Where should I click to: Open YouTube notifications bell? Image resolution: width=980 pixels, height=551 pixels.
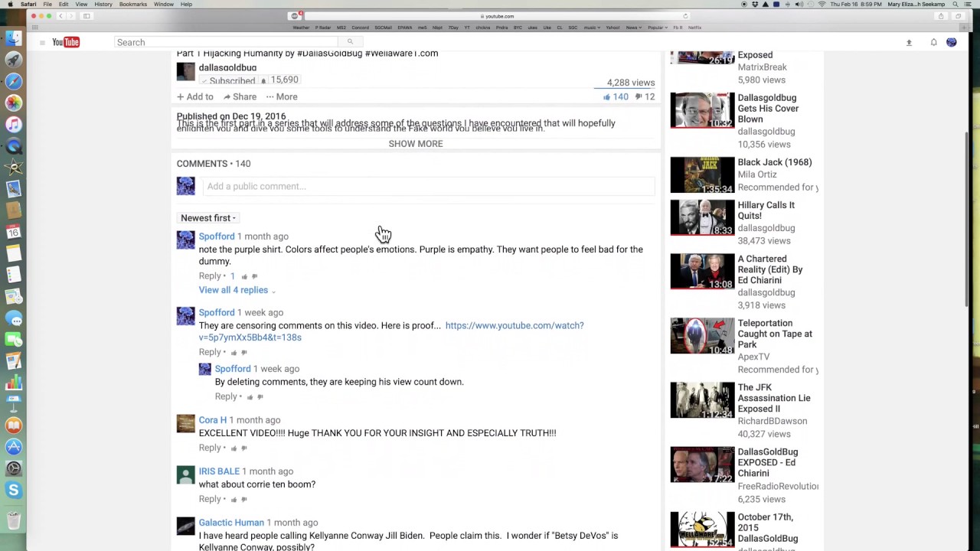pyautogui.click(x=933, y=42)
